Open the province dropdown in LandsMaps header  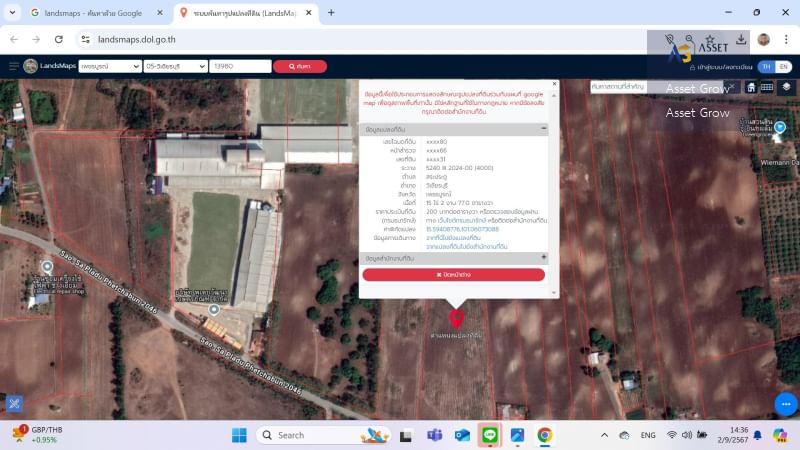tap(110, 66)
